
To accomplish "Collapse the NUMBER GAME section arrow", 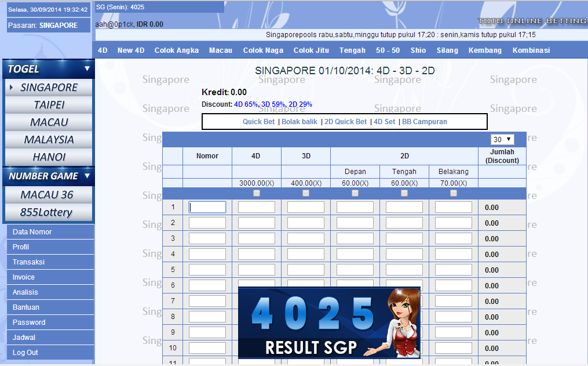I will tap(87, 176).
